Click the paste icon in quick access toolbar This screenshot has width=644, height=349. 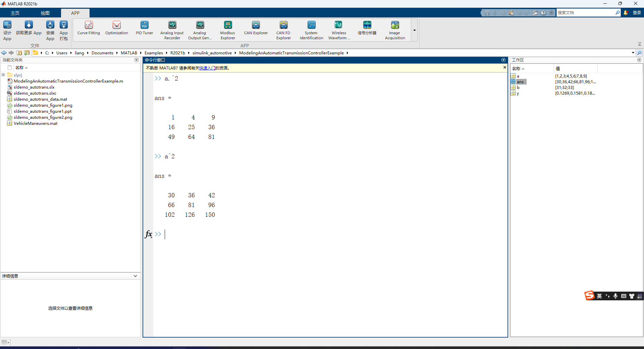click(x=511, y=13)
